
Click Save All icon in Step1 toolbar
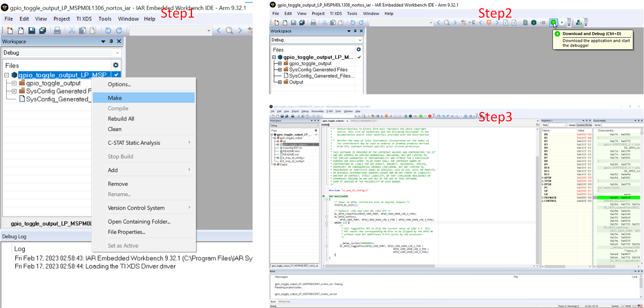click(x=43, y=30)
